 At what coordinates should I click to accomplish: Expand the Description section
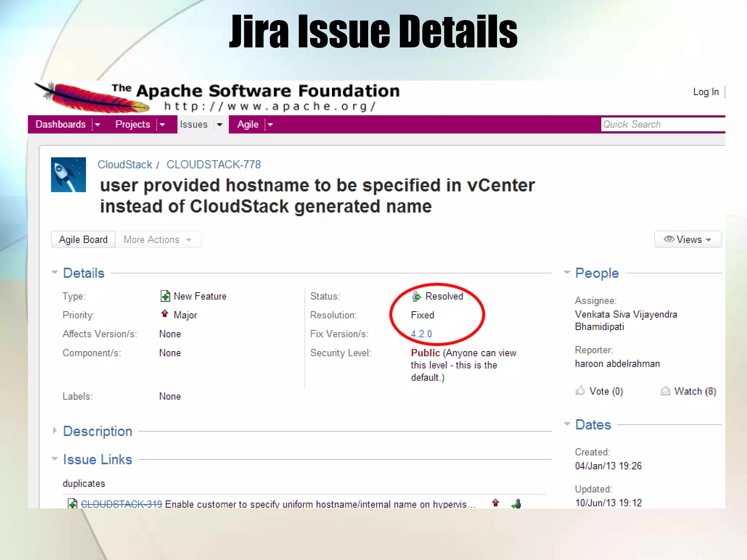pyautogui.click(x=55, y=431)
